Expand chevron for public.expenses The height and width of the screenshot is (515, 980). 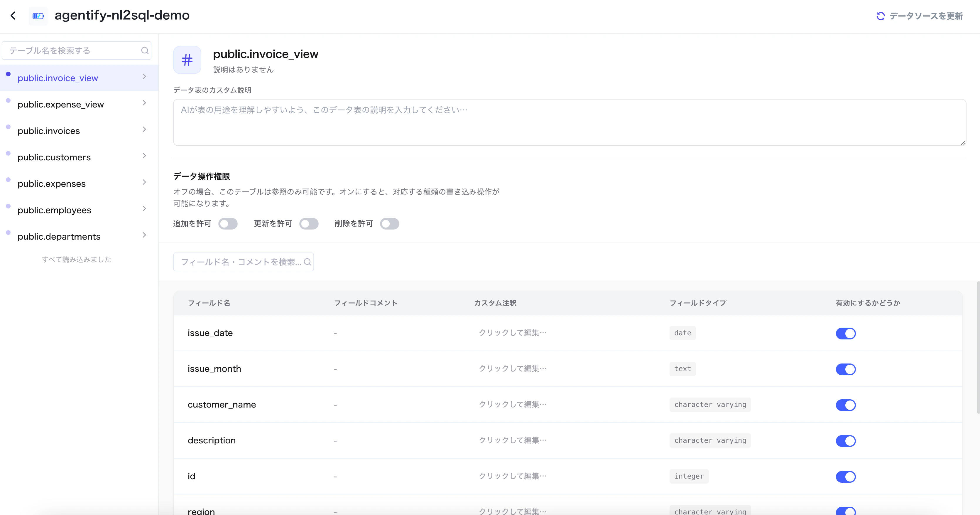144,182
